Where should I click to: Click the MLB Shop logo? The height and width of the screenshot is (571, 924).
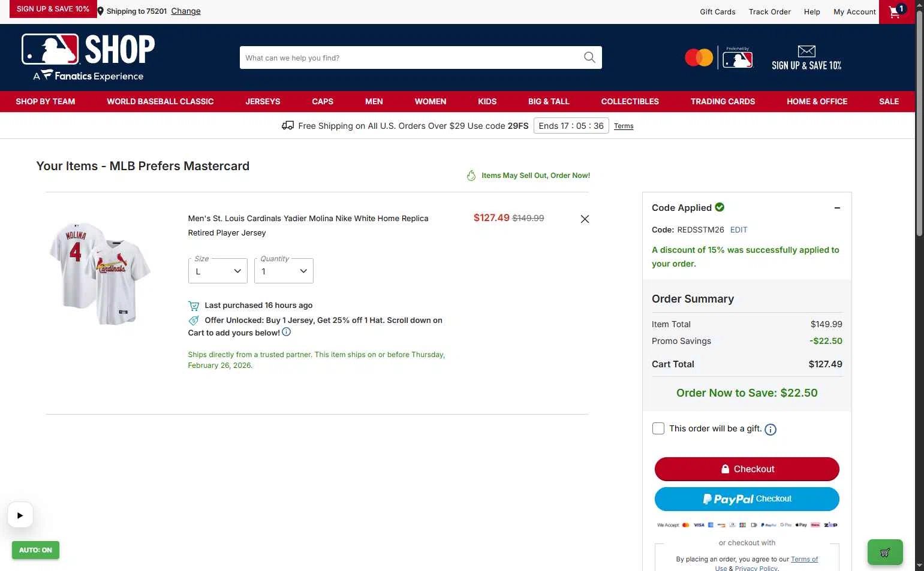(x=88, y=57)
